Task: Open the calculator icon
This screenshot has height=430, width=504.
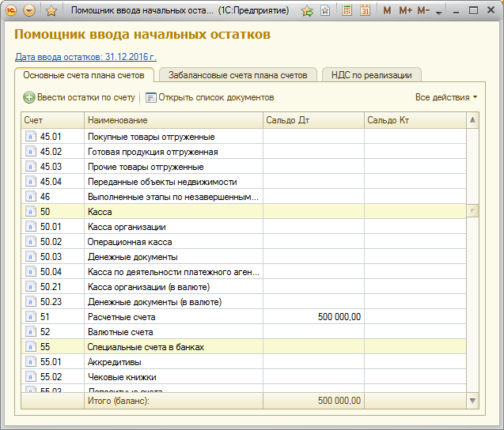Action: coord(347,10)
